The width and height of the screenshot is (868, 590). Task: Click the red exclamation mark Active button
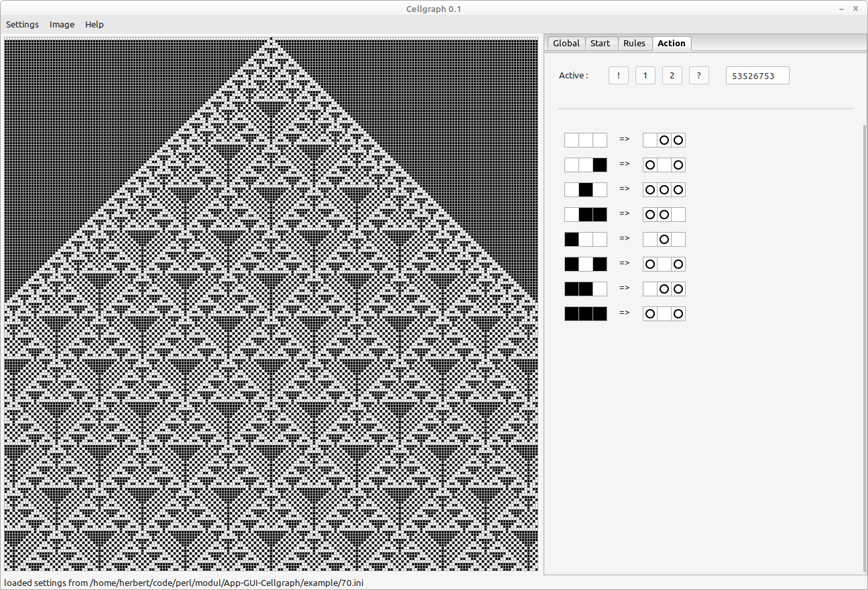[619, 76]
